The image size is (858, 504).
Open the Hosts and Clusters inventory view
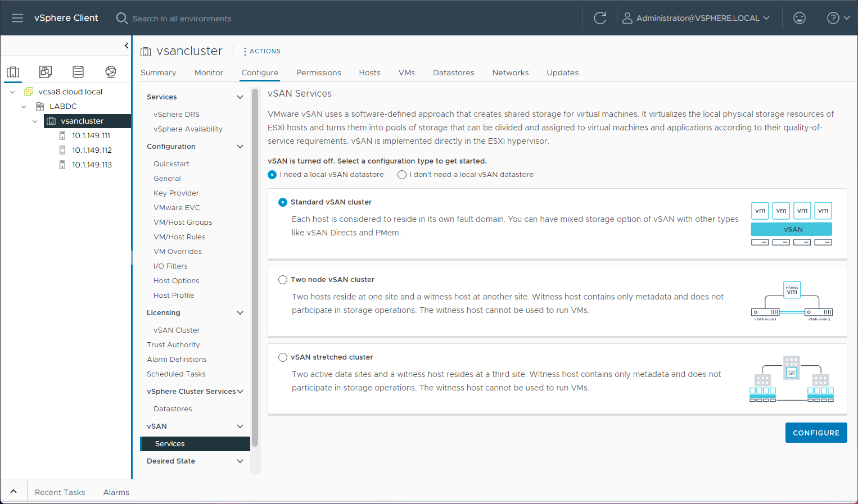pyautogui.click(x=12, y=71)
